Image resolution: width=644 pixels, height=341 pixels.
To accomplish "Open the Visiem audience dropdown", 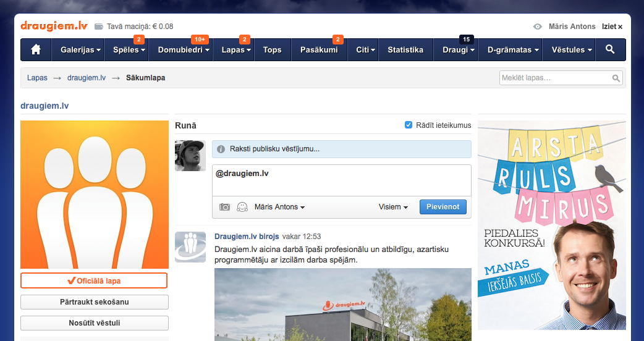I will click(393, 207).
